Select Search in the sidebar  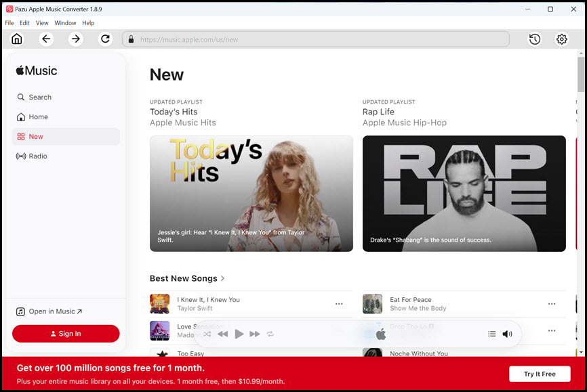tap(66, 97)
